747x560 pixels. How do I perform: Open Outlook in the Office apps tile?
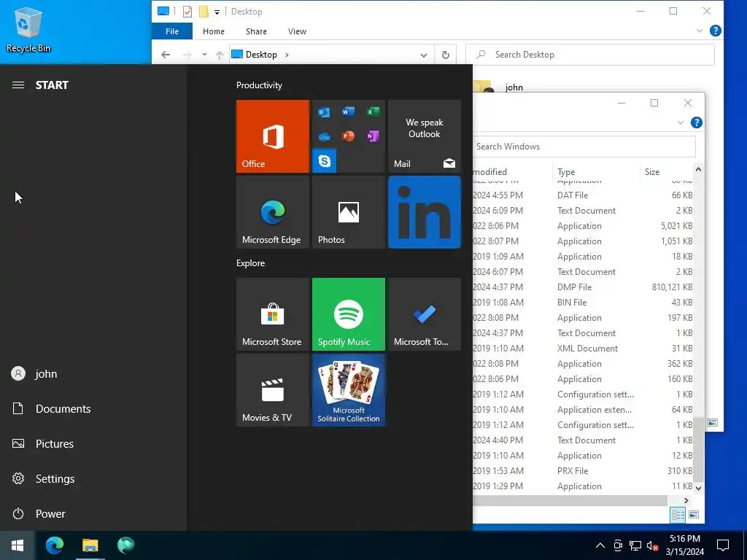point(324,112)
